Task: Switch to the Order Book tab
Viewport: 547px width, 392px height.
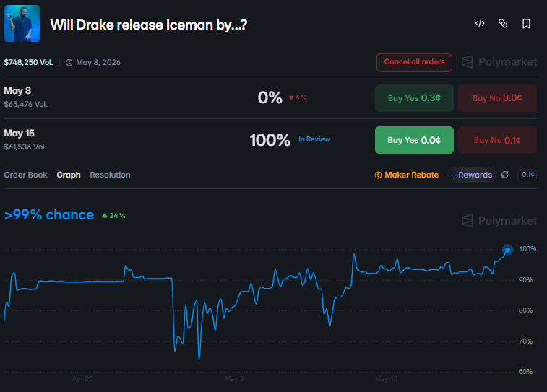Action: coord(25,175)
